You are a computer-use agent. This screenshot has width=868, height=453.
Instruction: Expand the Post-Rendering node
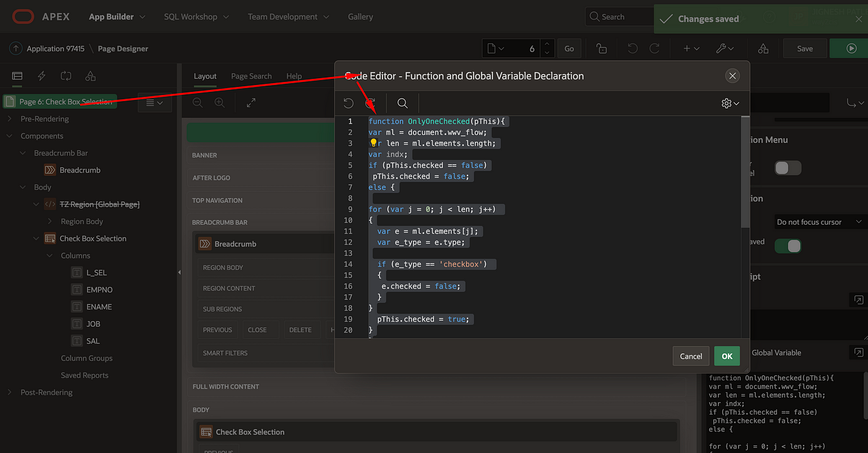[x=9, y=392]
